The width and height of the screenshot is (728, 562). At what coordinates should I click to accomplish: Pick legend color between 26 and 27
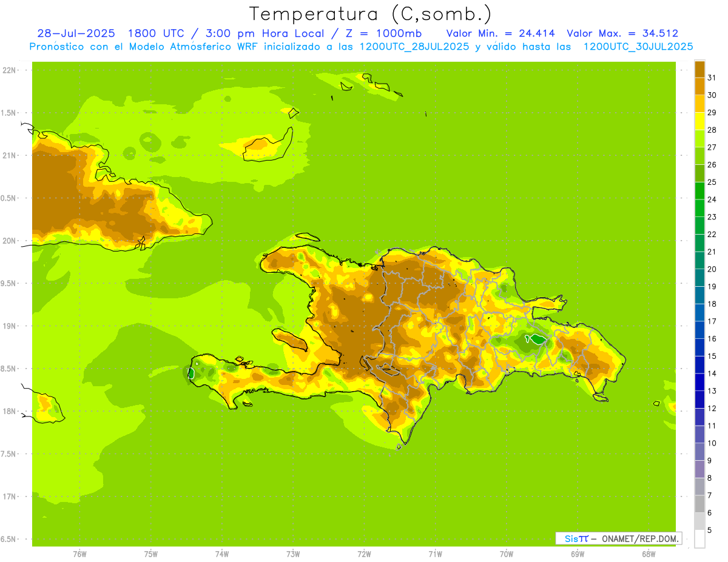click(x=699, y=156)
